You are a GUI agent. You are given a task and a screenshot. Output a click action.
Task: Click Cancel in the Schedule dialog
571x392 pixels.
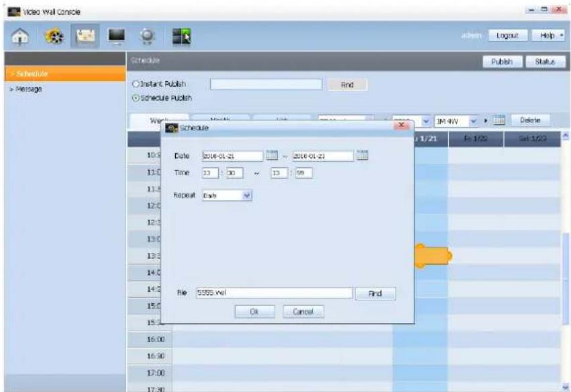tap(303, 311)
